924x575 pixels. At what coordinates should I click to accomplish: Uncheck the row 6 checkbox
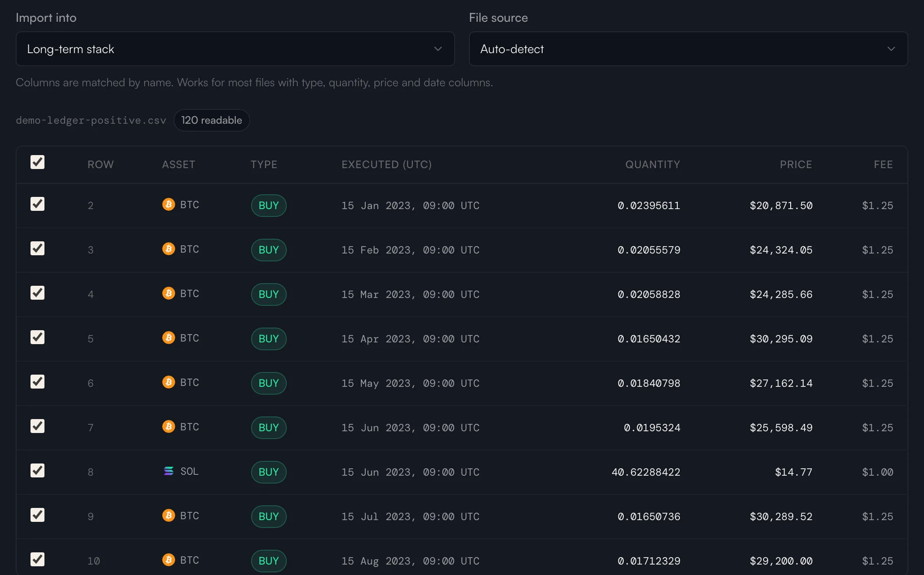point(37,382)
